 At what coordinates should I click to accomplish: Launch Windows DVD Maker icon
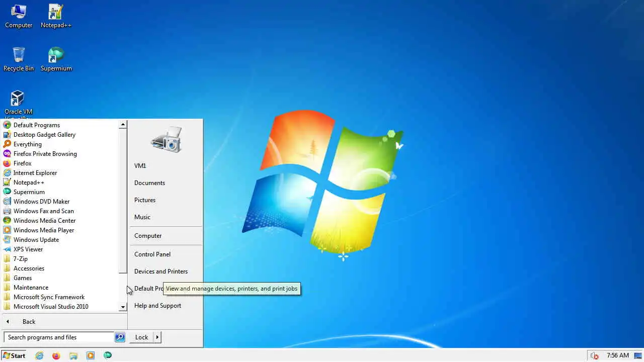click(7, 202)
